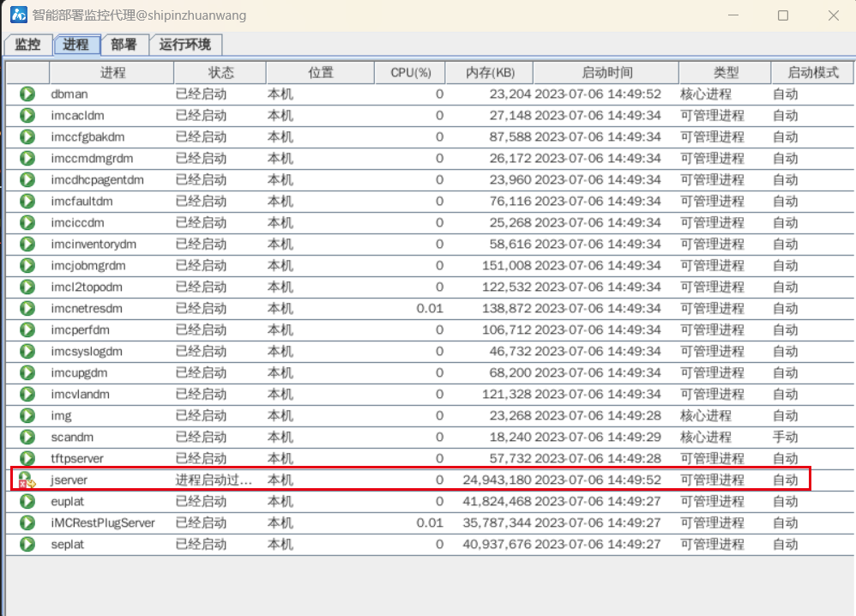Click the status icon of img process

click(27, 415)
